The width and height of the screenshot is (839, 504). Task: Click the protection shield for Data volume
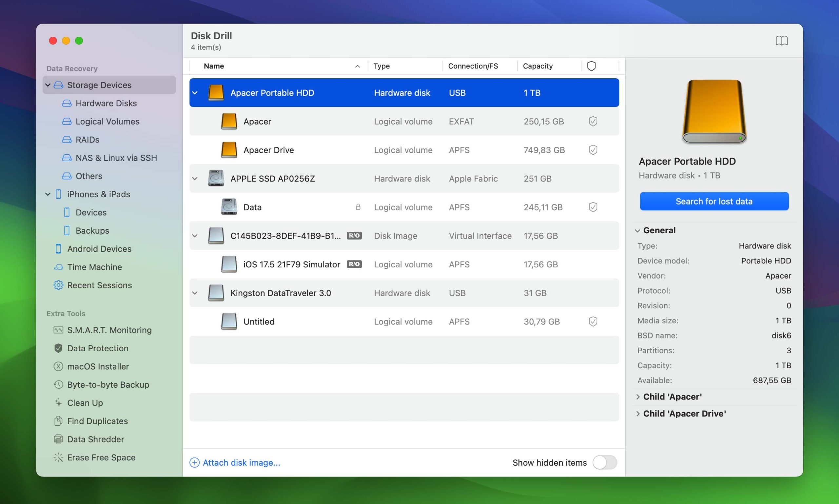point(593,207)
